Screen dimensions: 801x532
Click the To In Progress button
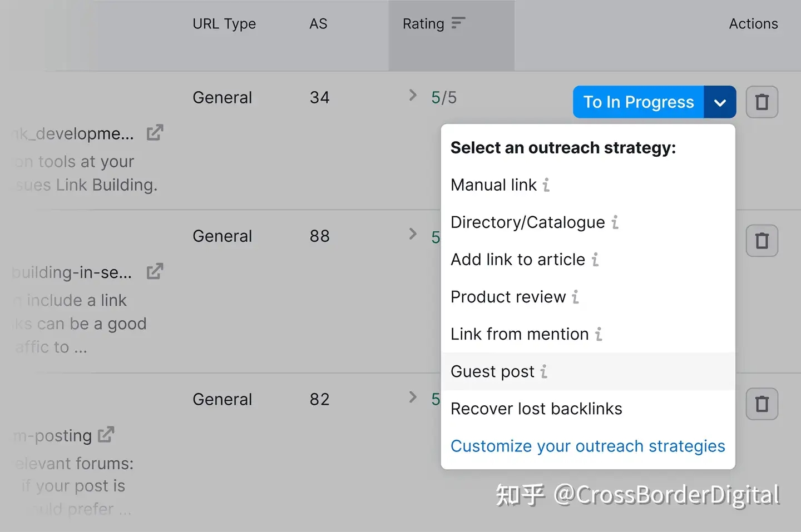pyautogui.click(x=638, y=102)
